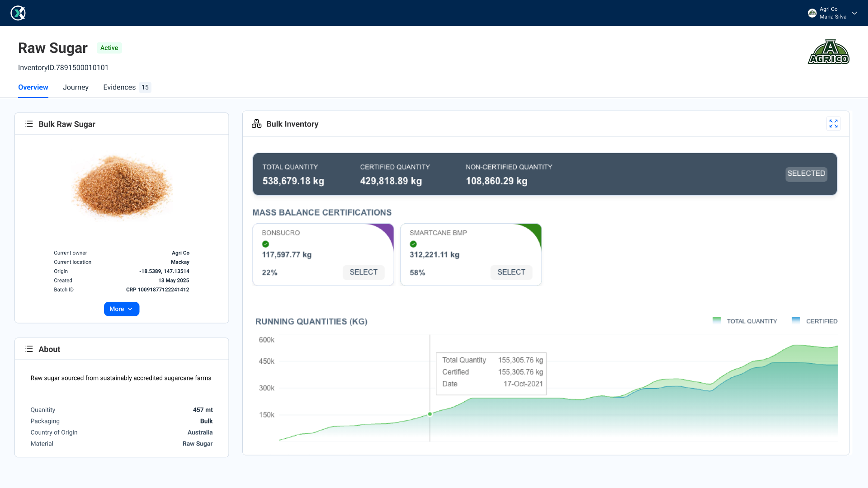Click the Agrico company logo
Image resolution: width=868 pixels, height=488 pixels.
828,52
